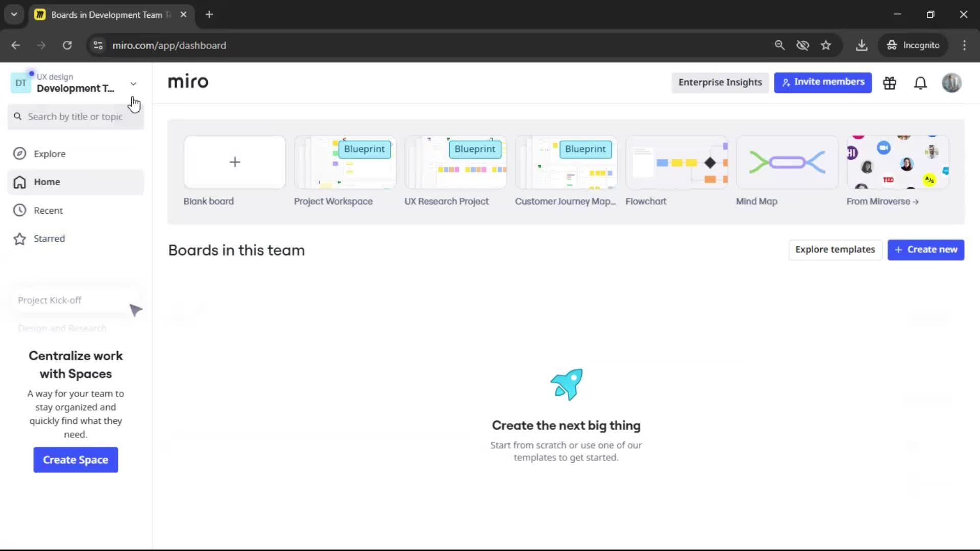The height and width of the screenshot is (551, 980).
Task: Open Recent boards
Action: [76, 210]
